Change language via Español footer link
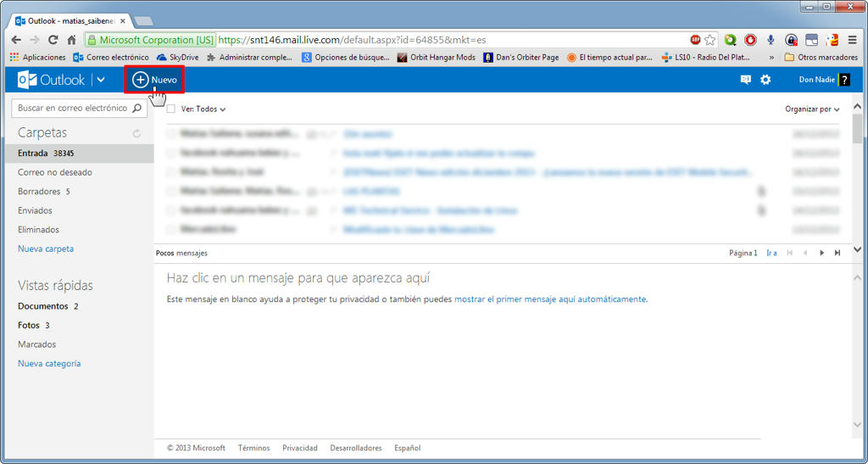This screenshot has height=464, width=868. (408, 448)
